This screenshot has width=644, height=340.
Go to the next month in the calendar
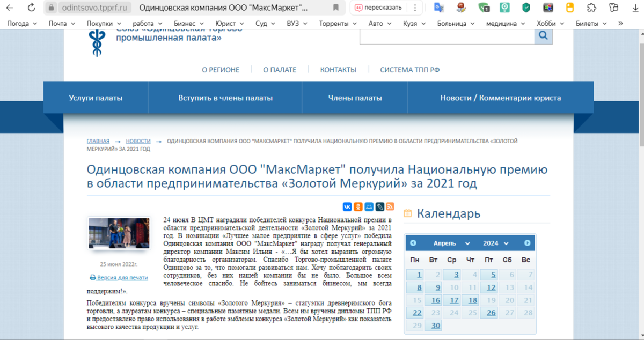(528, 243)
